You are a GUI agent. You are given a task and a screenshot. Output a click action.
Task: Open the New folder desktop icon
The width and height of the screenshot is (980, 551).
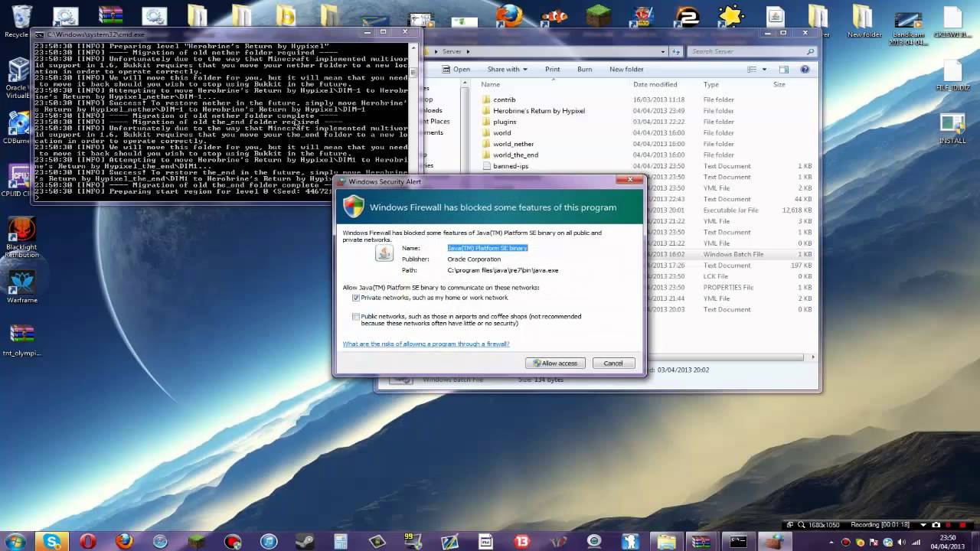coord(864,21)
